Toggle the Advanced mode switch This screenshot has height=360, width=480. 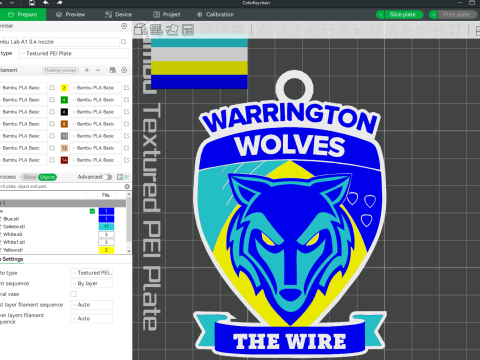108,177
